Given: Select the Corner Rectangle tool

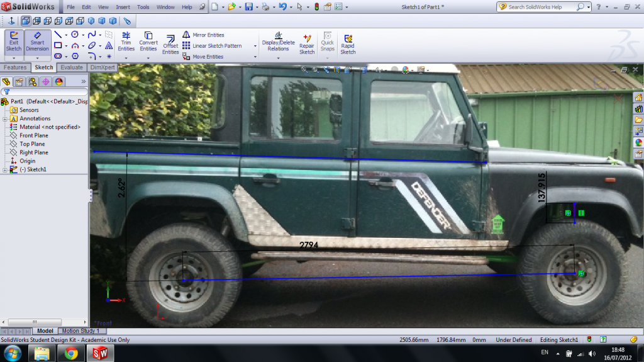Looking at the screenshot, I should pos(58,45).
